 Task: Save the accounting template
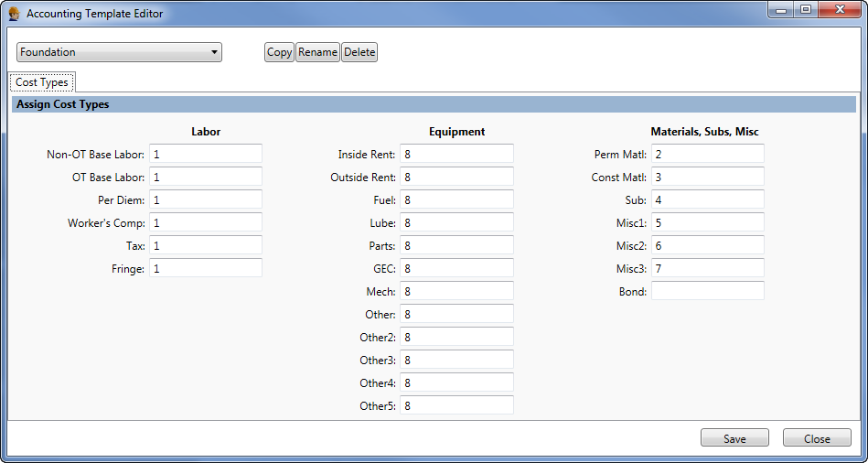(734, 438)
